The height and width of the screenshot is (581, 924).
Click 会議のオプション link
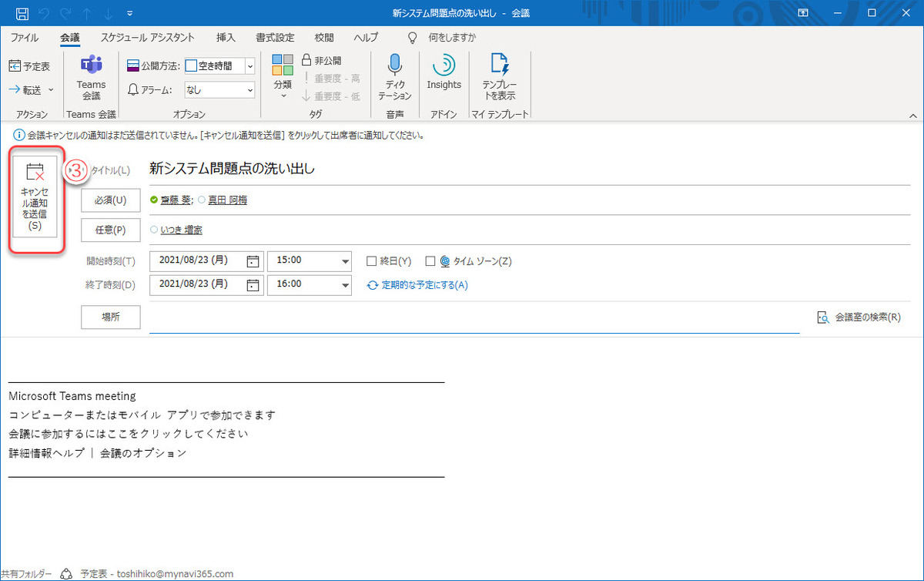coord(143,453)
